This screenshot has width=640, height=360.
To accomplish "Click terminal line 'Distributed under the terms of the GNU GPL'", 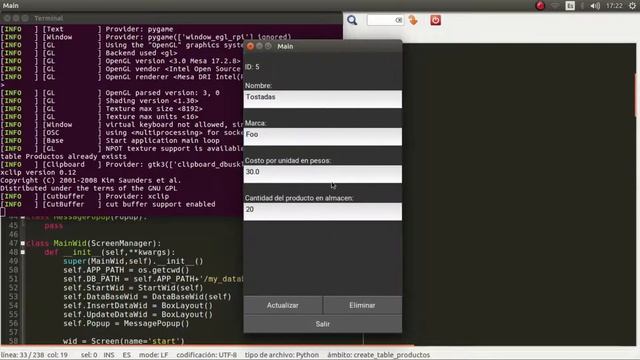I will [89, 189].
